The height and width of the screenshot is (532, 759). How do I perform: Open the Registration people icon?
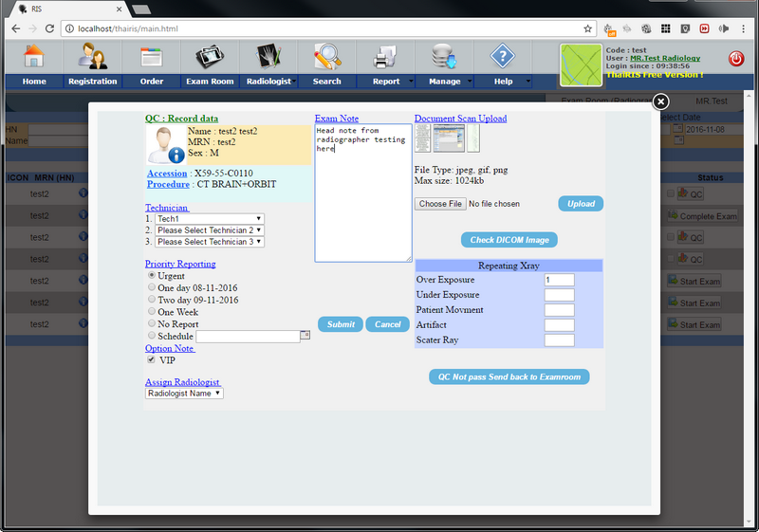click(92, 57)
